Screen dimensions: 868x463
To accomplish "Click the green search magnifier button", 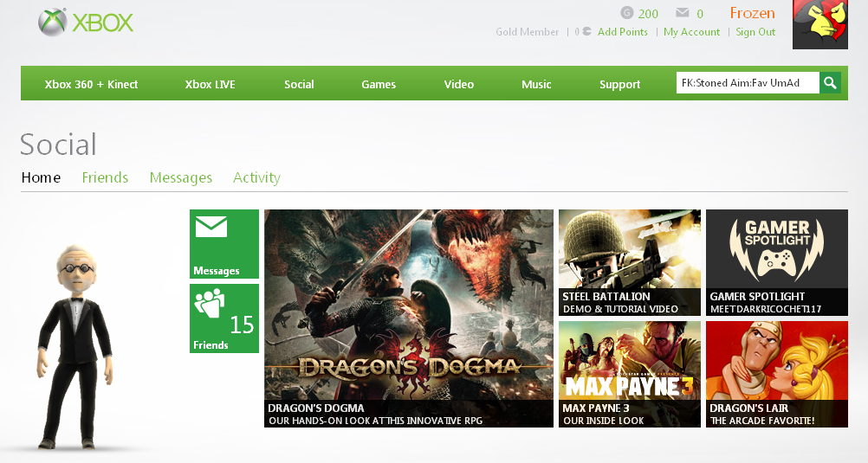I will pos(831,83).
